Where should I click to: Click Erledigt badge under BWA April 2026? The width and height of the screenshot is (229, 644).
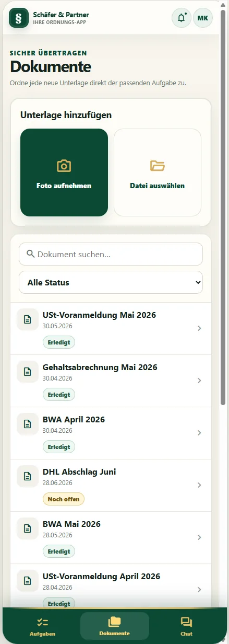(59, 447)
